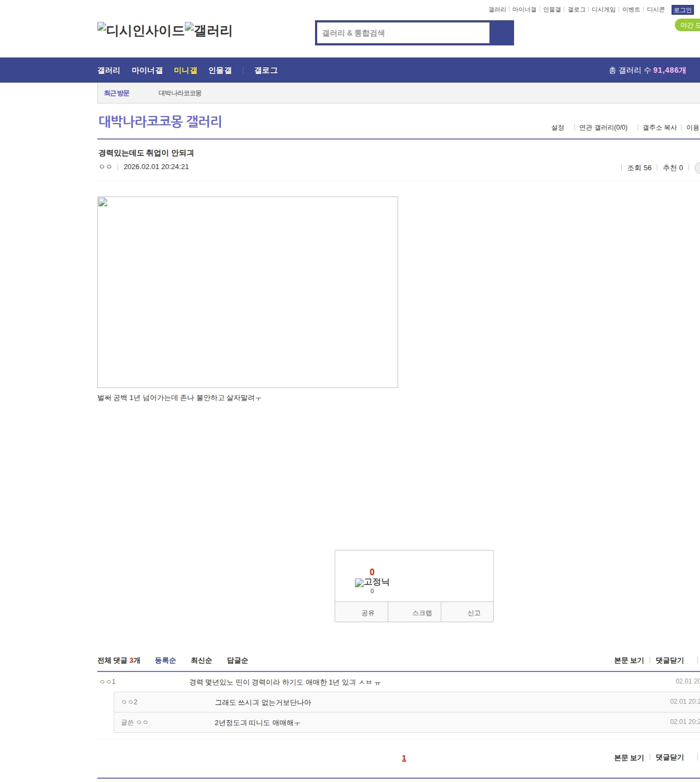
Task: Click 최근 방문 label
Action: pyautogui.click(x=116, y=93)
